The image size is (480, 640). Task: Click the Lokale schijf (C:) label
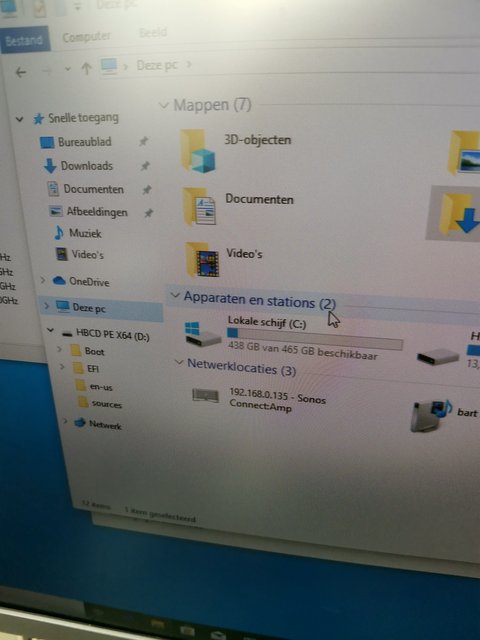pos(267,322)
